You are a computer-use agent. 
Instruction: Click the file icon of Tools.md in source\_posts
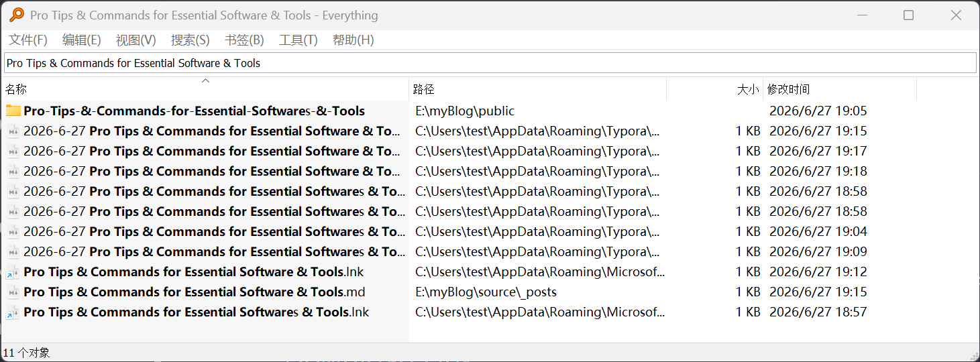click(13, 292)
